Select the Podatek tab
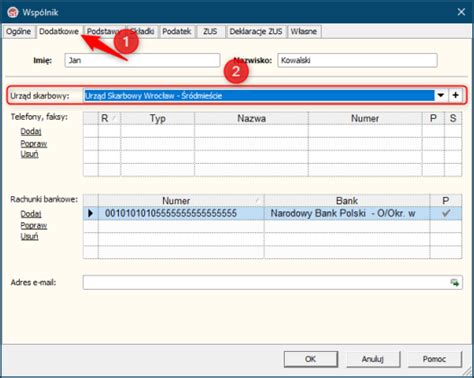This screenshot has height=378, width=474. coord(177,31)
